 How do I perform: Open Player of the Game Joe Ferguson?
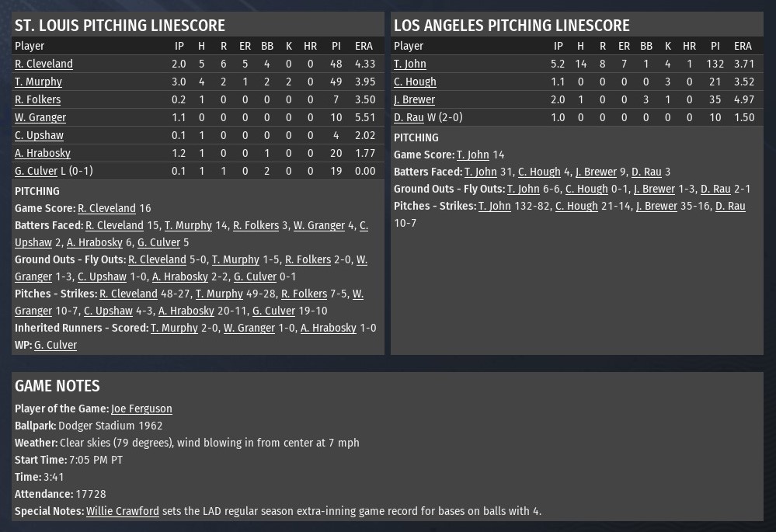(141, 409)
